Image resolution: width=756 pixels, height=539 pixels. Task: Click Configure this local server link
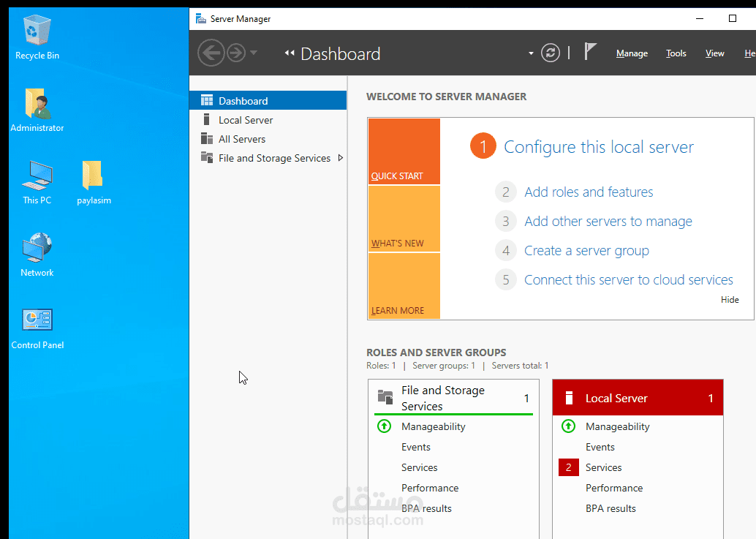click(x=598, y=146)
